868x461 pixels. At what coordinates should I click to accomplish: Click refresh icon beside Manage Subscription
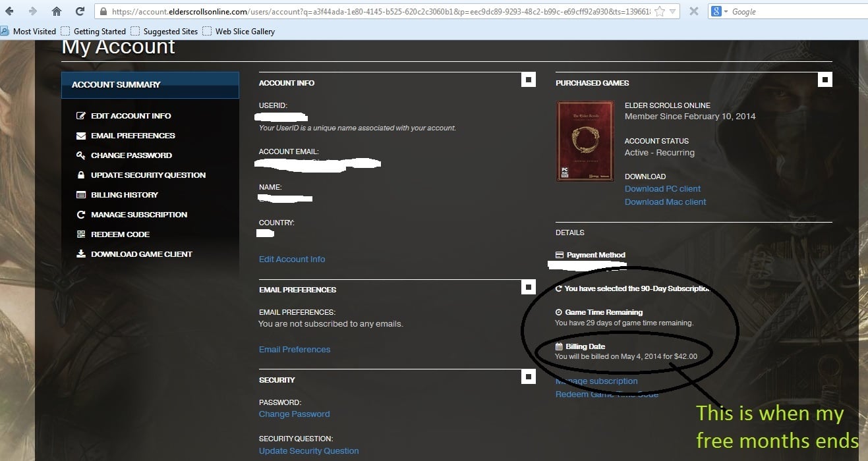pos(81,215)
